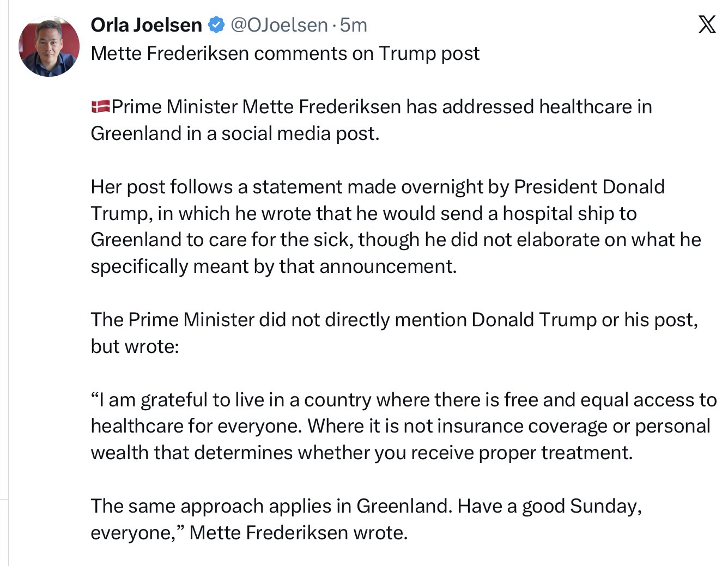Click 'Have a good Sunday' in the quote
This screenshot has width=728, height=566.
coord(549,506)
